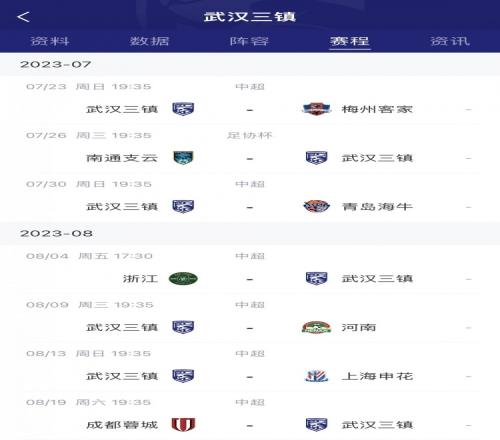Click the 南通支云 team logo

click(183, 158)
